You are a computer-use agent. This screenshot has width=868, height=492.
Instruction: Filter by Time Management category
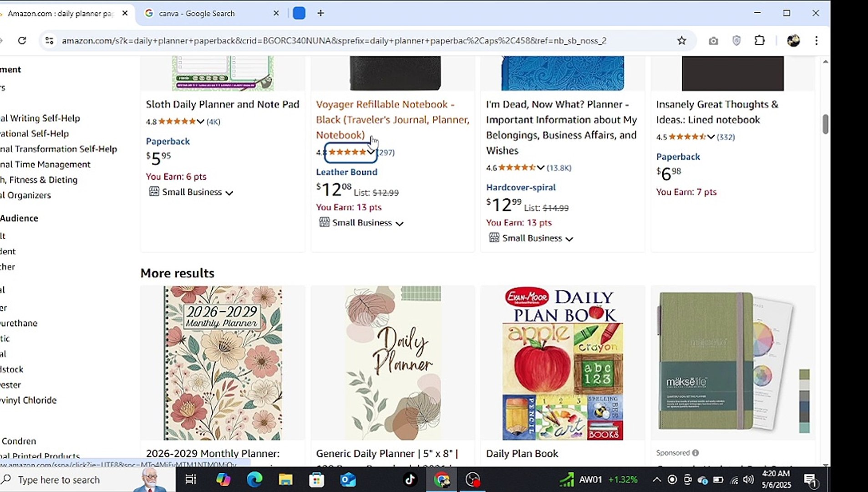coord(45,164)
